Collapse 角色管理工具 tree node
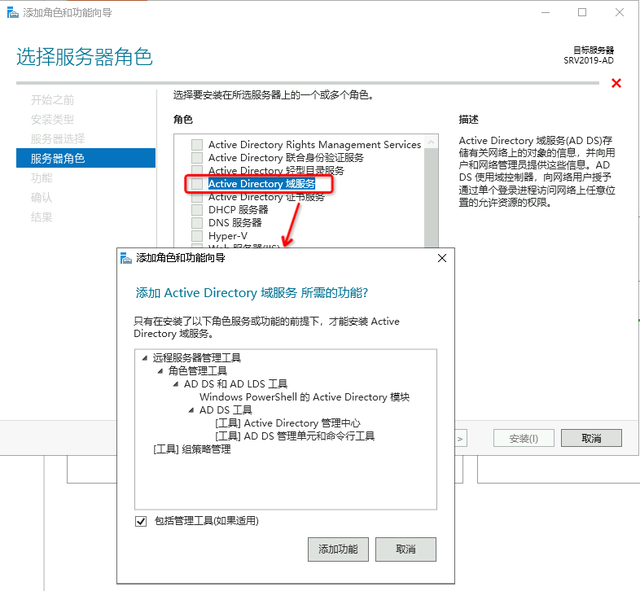Image resolution: width=640 pixels, height=591 pixels. [x=160, y=371]
